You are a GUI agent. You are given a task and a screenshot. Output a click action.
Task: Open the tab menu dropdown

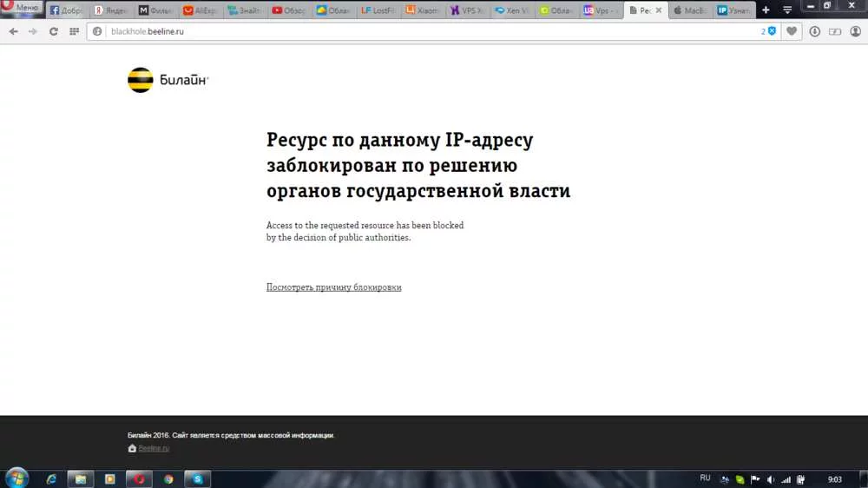pyautogui.click(x=787, y=10)
